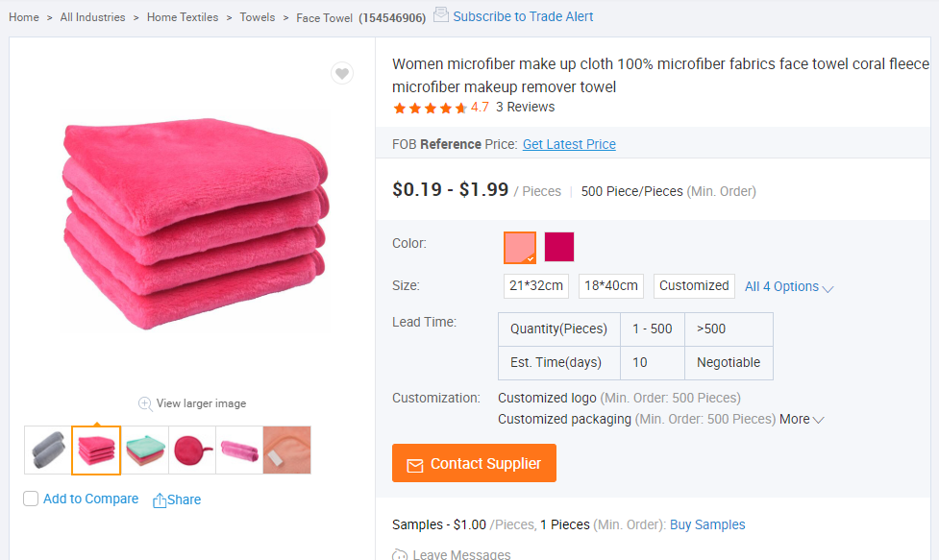Screen dimensions: 939x560
Task: Click the Buy Samples link
Action: (x=707, y=524)
